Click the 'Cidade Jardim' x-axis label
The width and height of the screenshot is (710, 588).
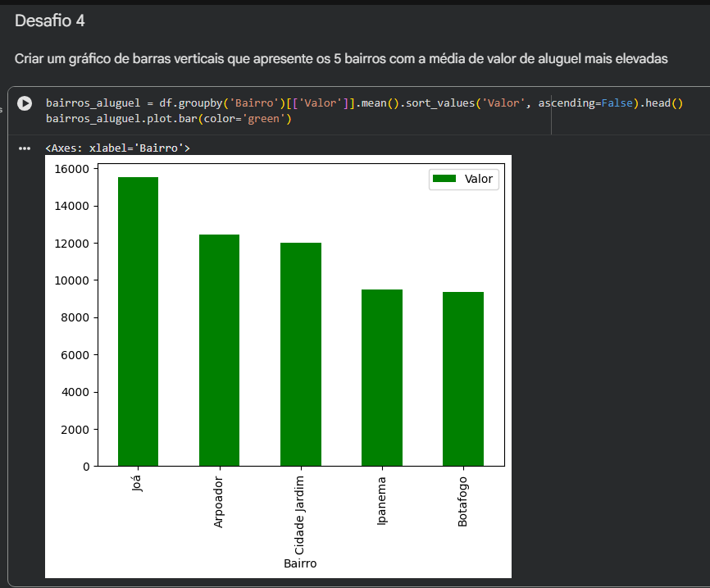coord(300,515)
